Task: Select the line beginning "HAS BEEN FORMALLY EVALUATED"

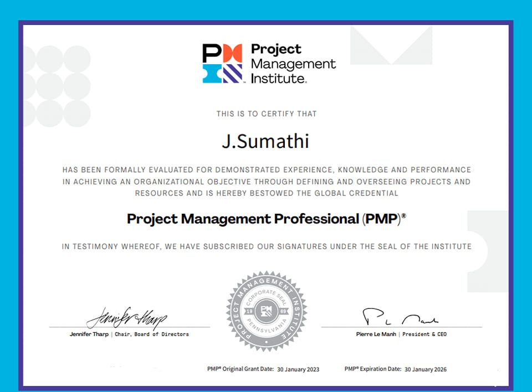Action: pos(267,170)
